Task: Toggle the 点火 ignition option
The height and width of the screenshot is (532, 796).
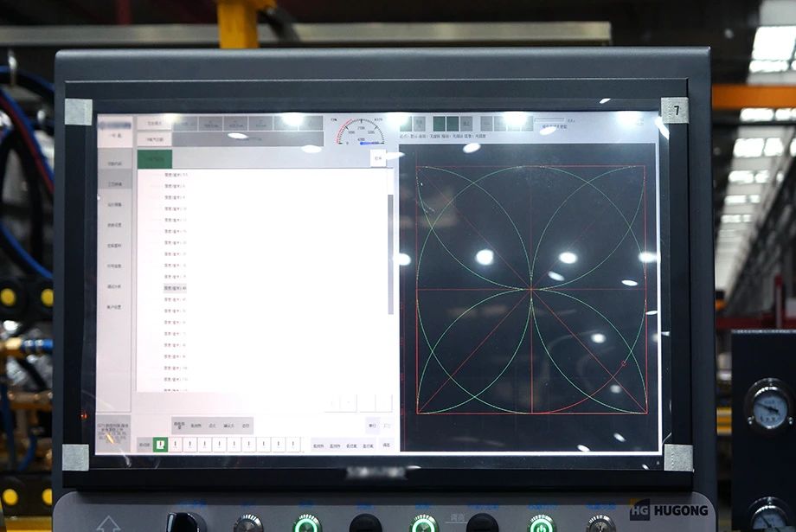Action: [212, 426]
